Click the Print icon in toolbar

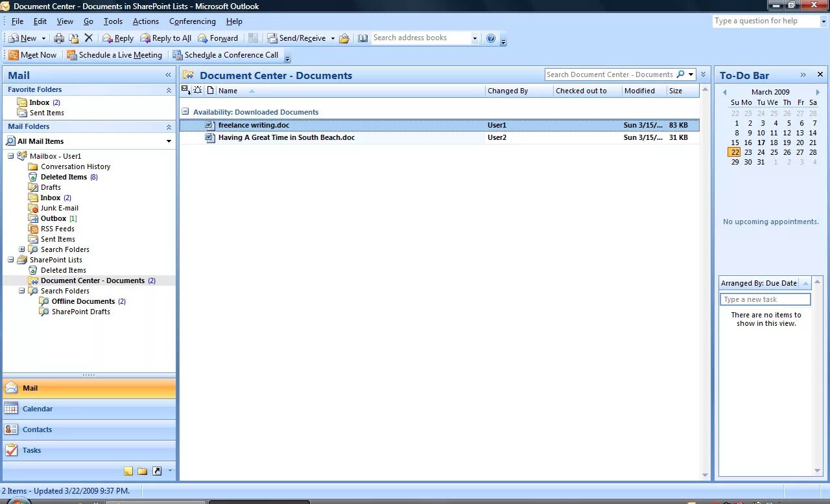pyautogui.click(x=59, y=38)
